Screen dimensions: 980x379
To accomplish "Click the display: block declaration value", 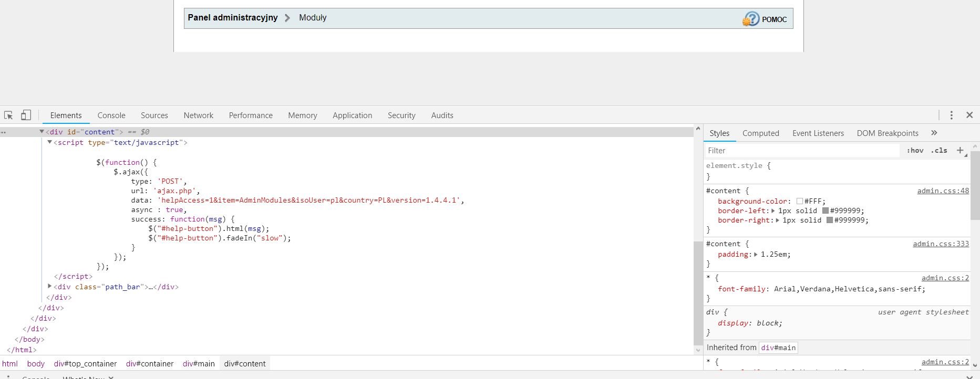I will coord(768,323).
